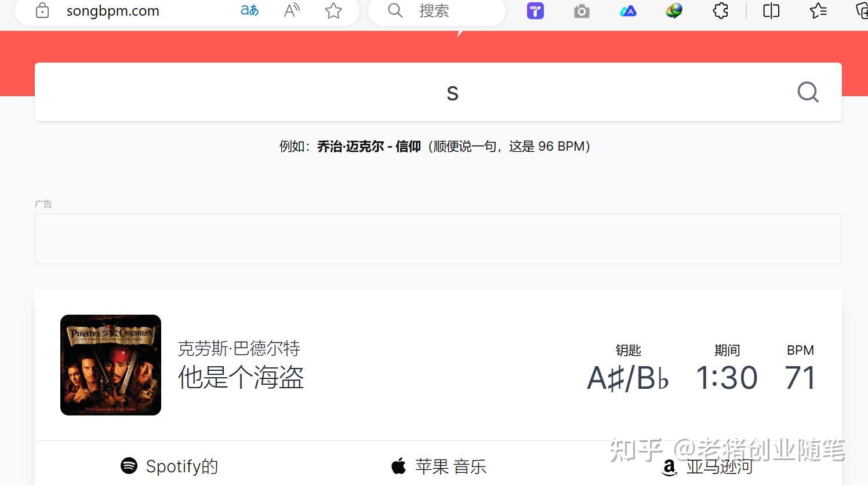Click the new tab group icon at far right
This screenshot has height=485, width=868.
pyautogui.click(x=862, y=10)
